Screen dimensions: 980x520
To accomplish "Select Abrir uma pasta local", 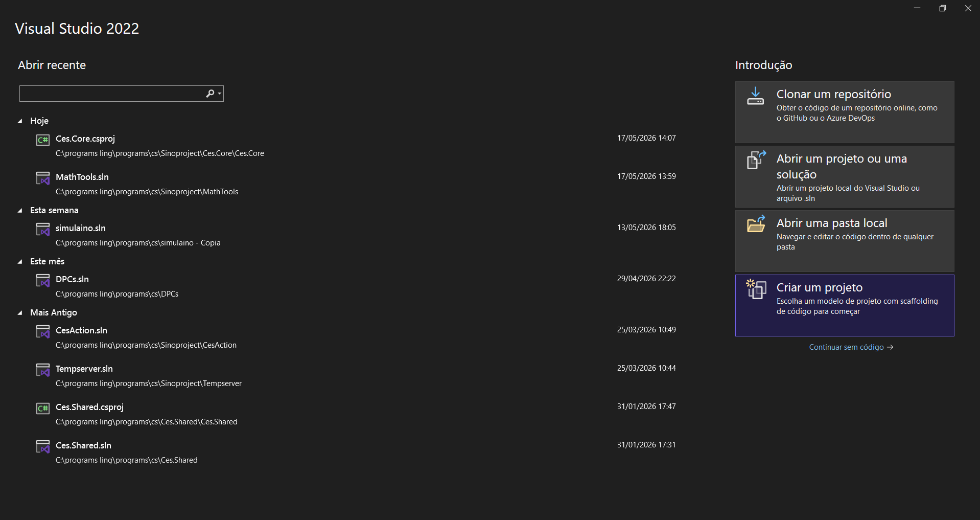I will tap(845, 241).
